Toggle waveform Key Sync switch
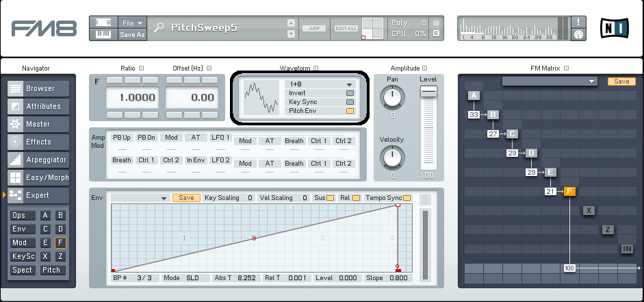Screen dimensions: 644x302 coord(350,102)
